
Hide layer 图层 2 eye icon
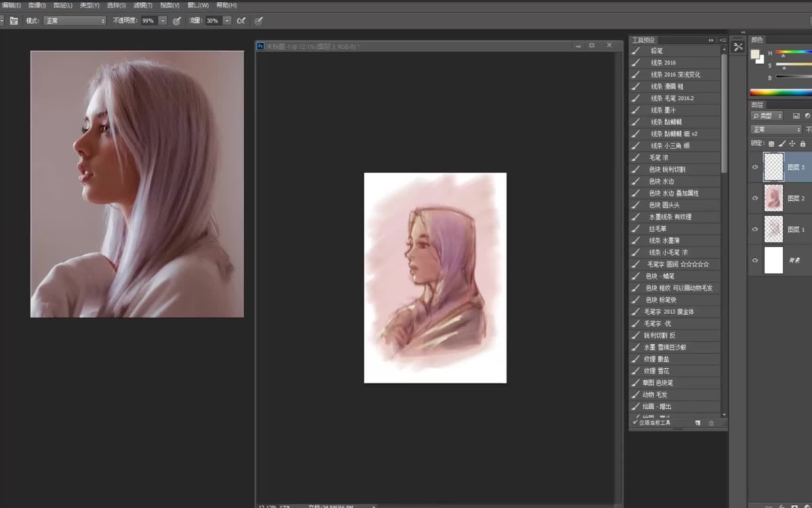coord(755,198)
